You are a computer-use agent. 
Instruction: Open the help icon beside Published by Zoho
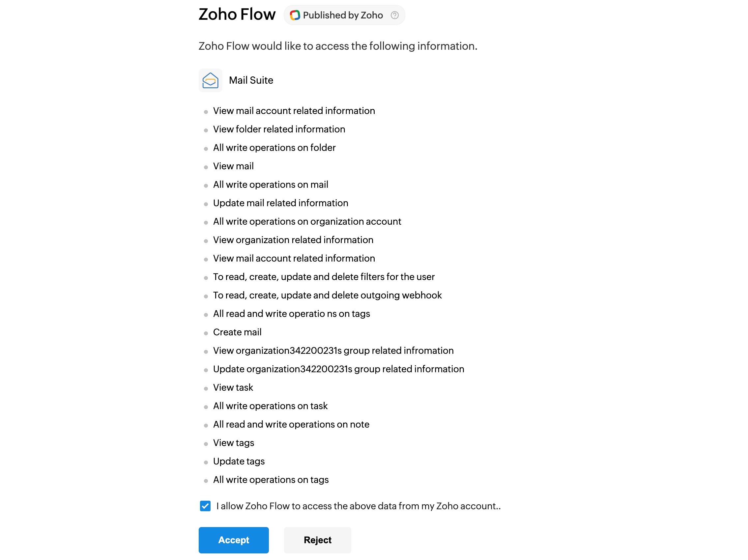pos(394,15)
